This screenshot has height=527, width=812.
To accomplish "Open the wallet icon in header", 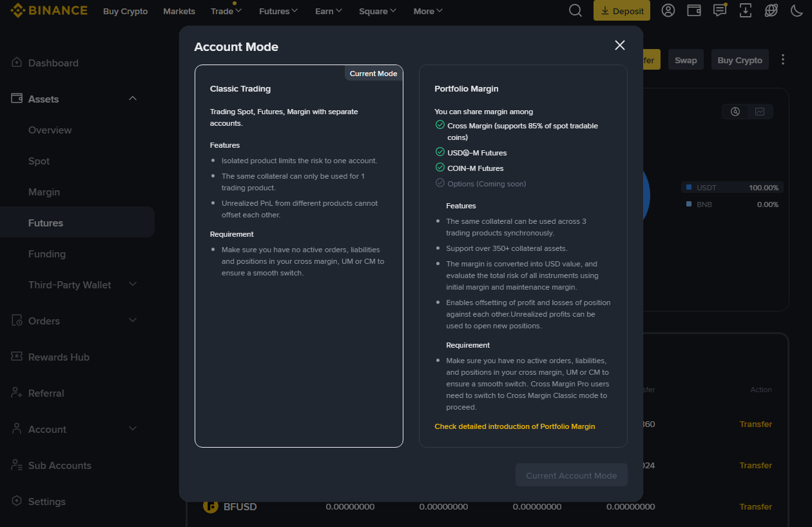I will tap(694, 10).
